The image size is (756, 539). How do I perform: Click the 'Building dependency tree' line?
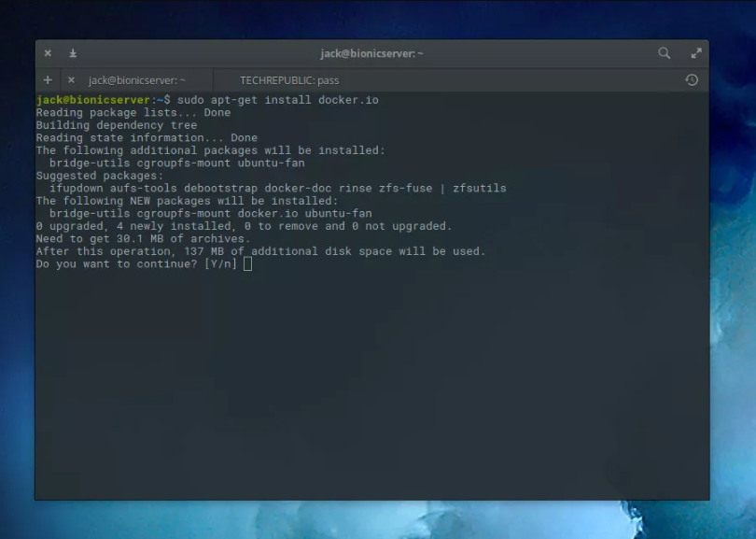pyautogui.click(x=117, y=125)
